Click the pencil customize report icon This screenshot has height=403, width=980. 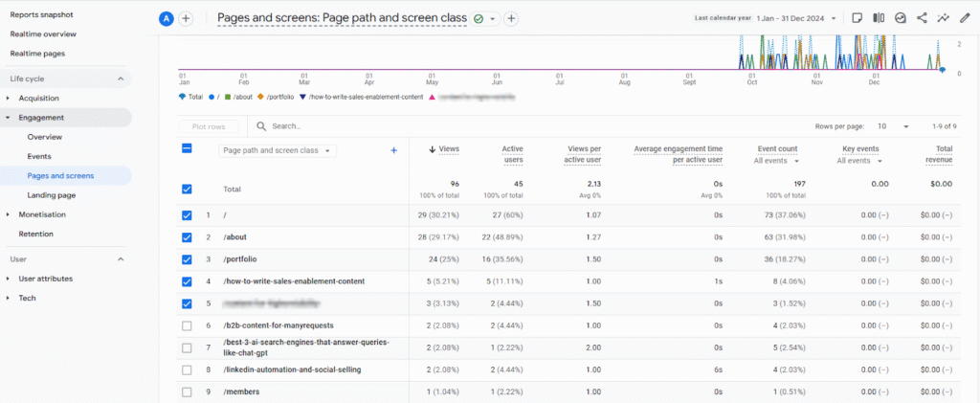pyautogui.click(x=965, y=18)
